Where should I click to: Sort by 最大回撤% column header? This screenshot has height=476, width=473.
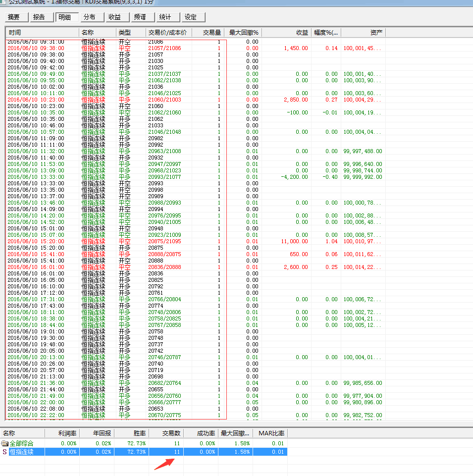[x=244, y=33]
